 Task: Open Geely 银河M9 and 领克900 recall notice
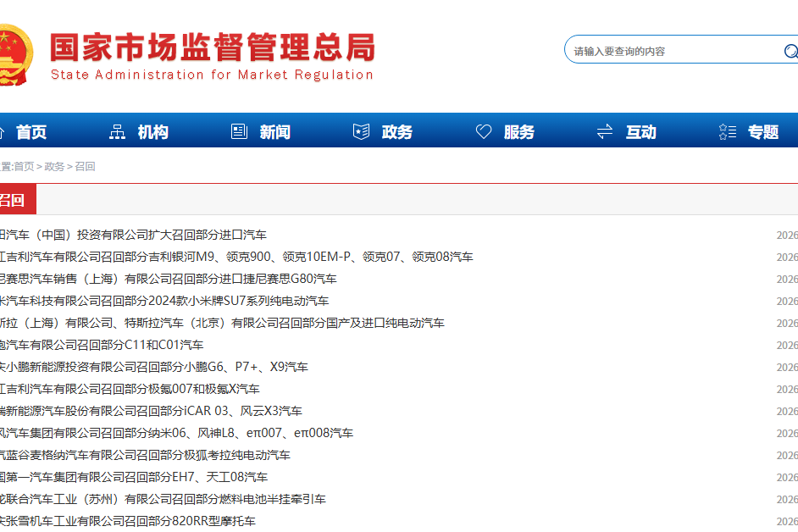click(x=236, y=257)
